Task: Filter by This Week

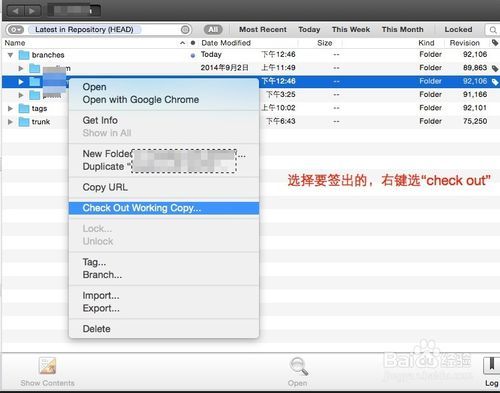Action: [x=351, y=30]
